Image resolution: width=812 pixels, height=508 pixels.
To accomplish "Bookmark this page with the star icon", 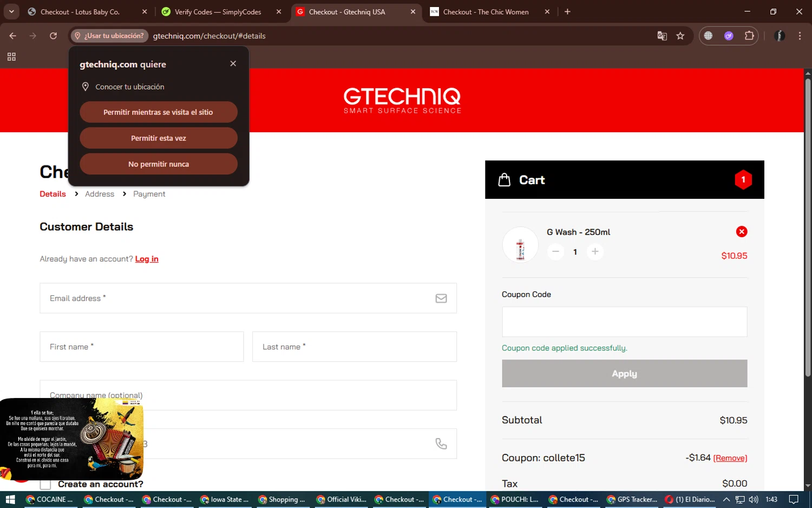I will click(680, 36).
